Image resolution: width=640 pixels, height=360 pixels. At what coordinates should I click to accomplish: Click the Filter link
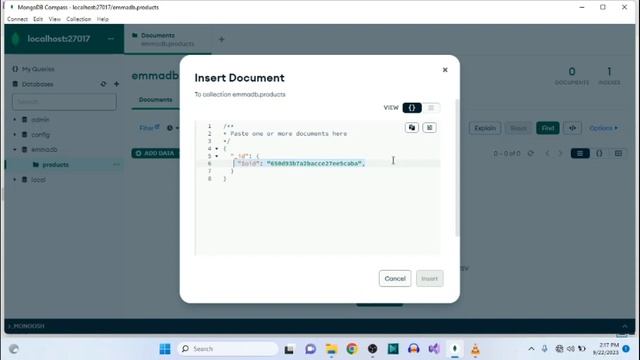click(x=149, y=128)
